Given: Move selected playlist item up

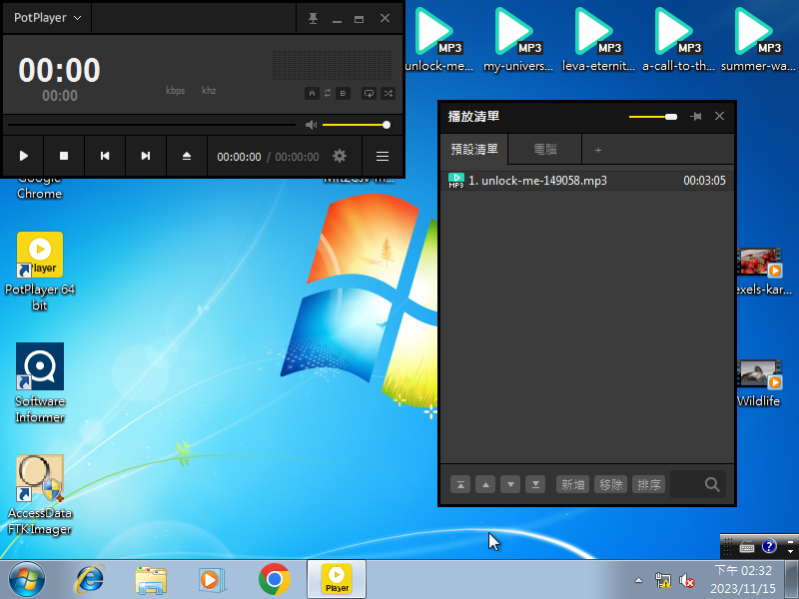Looking at the screenshot, I should pyautogui.click(x=485, y=484).
